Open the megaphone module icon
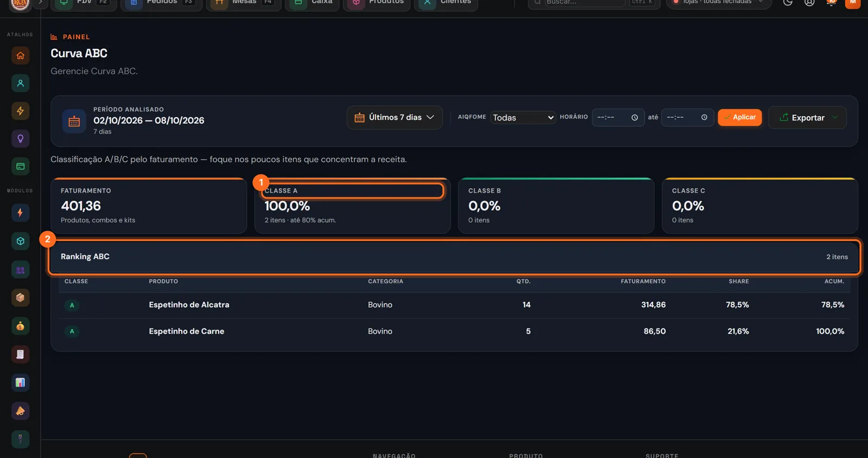Image resolution: width=868 pixels, height=458 pixels. (20, 411)
